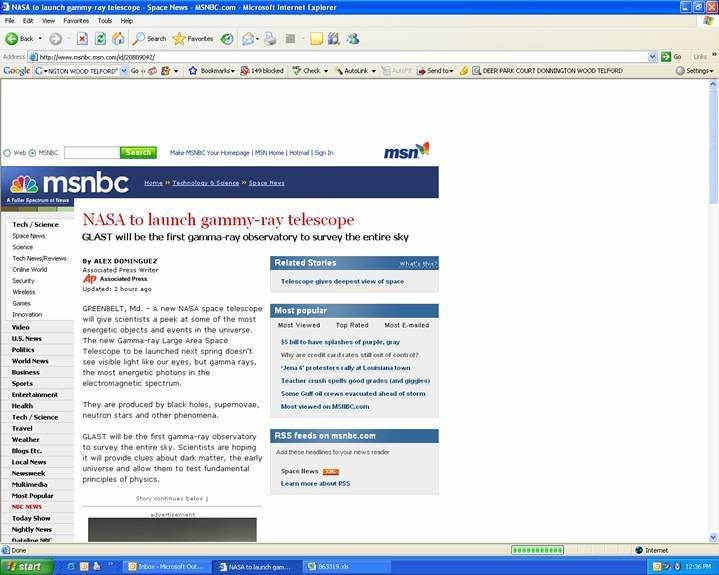719x575 pixels.
Task: Switch to the Most E-mailed tab
Action: (407, 325)
